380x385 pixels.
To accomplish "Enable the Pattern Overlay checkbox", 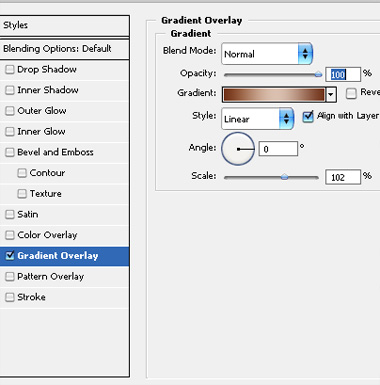I will click(x=10, y=276).
